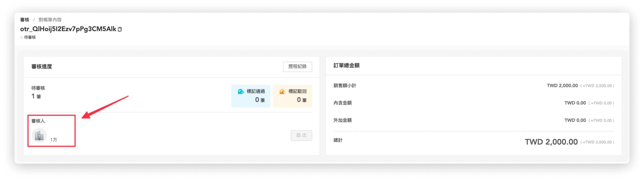Screen dimensions: 644x180
Task: Click the reviewer building avatar
Action: 39,135
